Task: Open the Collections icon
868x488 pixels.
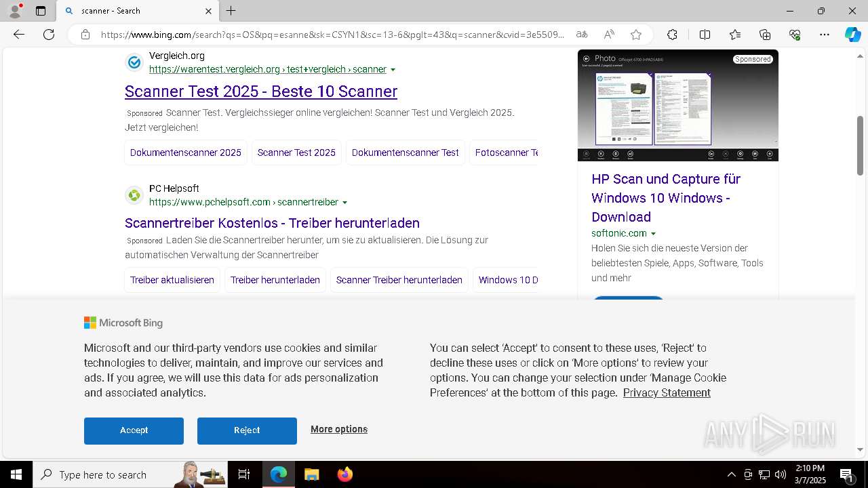Action: pos(765,35)
